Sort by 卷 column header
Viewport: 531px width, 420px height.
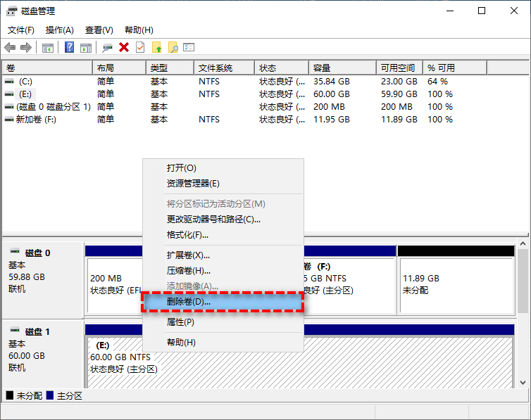pyautogui.click(x=47, y=68)
